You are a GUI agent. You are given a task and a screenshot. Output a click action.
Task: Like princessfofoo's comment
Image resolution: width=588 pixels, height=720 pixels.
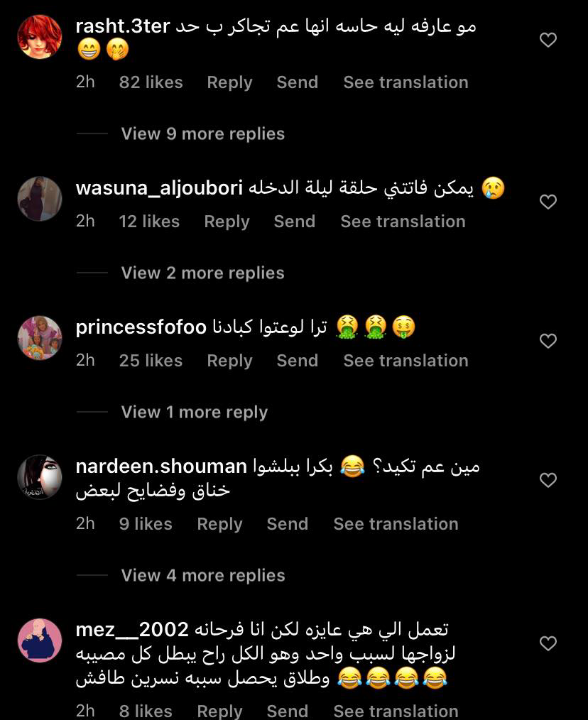pos(548,341)
